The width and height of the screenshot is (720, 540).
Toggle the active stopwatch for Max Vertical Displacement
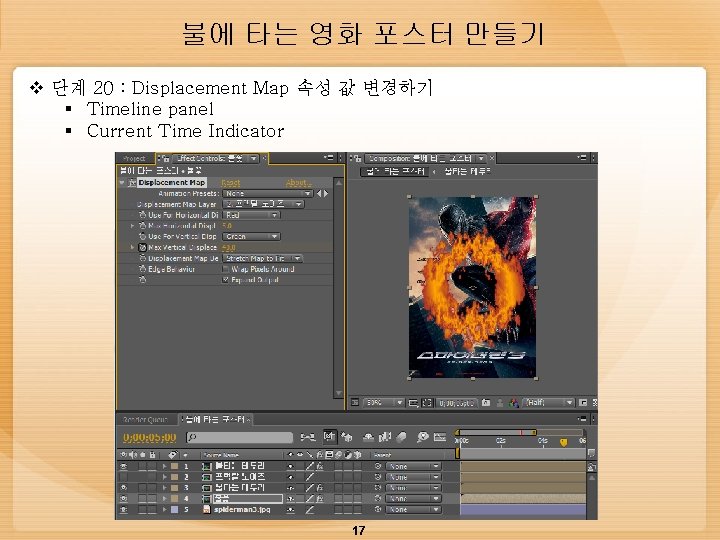click(142, 248)
